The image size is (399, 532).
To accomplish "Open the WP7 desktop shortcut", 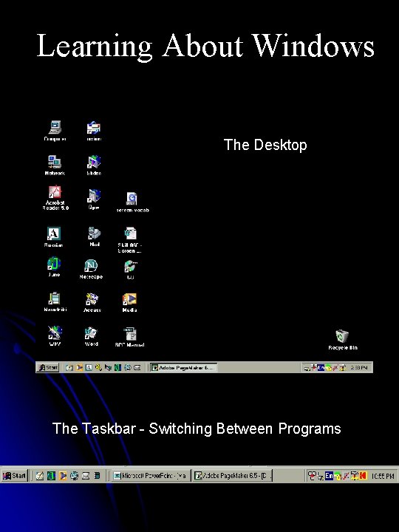I will pos(55,336).
